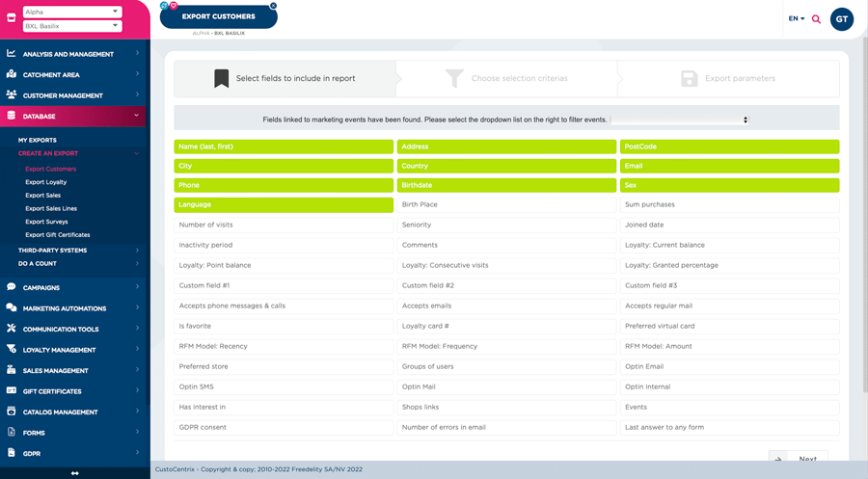Click the search magnifier icon
Image resolution: width=868 pixels, height=479 pixels.
pyautogui.click(x=816, y=19)
